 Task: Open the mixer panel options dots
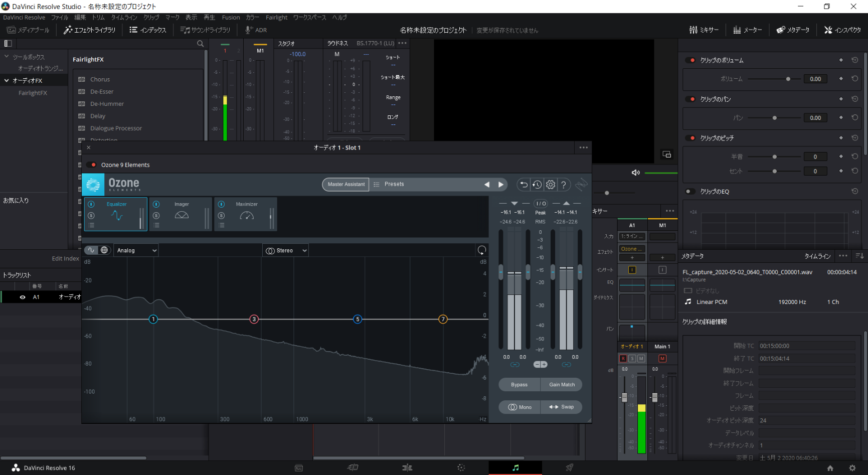tap(670, 211)
